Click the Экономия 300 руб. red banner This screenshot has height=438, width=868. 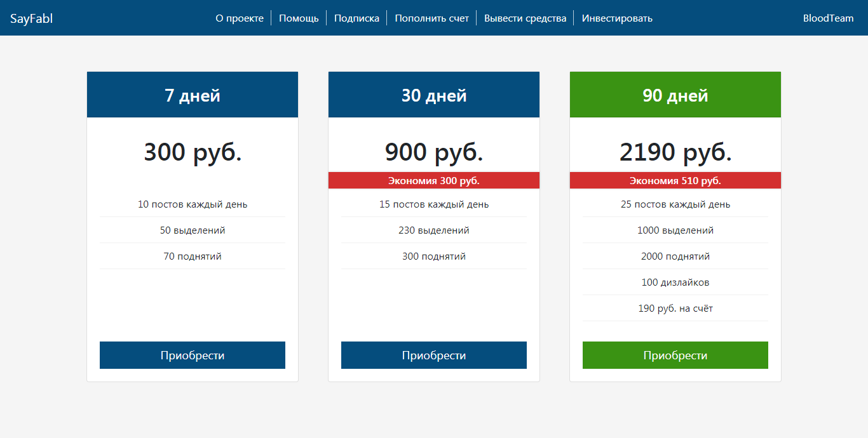[x=434, y=180]
